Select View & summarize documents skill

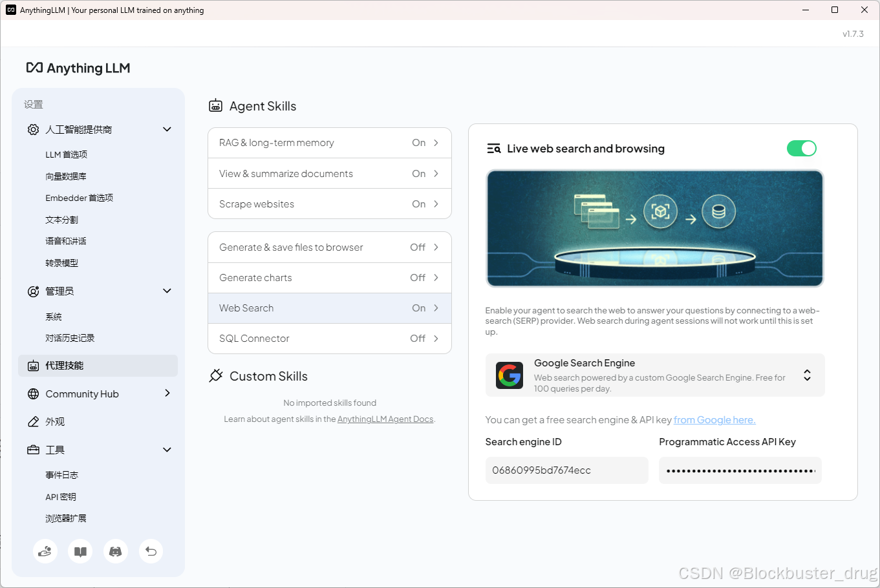pos(330,173)
